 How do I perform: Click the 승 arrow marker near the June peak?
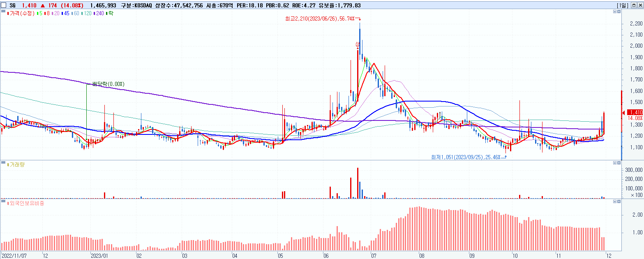click(x=358, y=45)
